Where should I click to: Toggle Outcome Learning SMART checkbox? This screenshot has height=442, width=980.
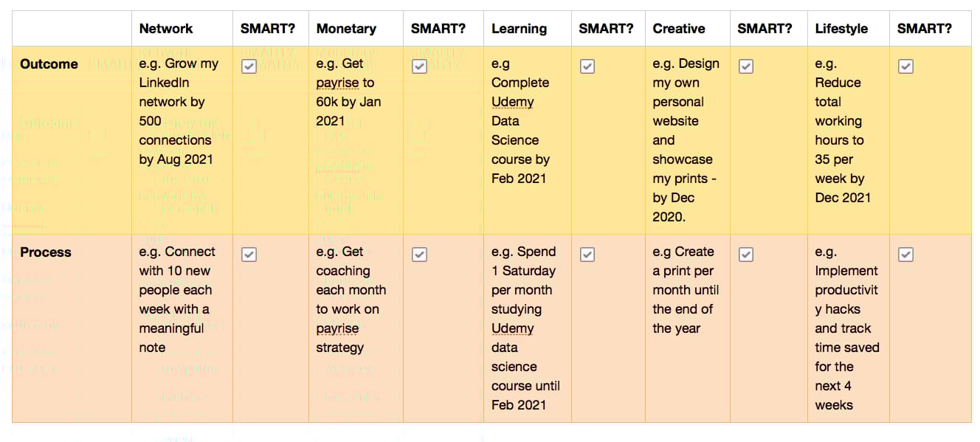click(x=587, y=66)
